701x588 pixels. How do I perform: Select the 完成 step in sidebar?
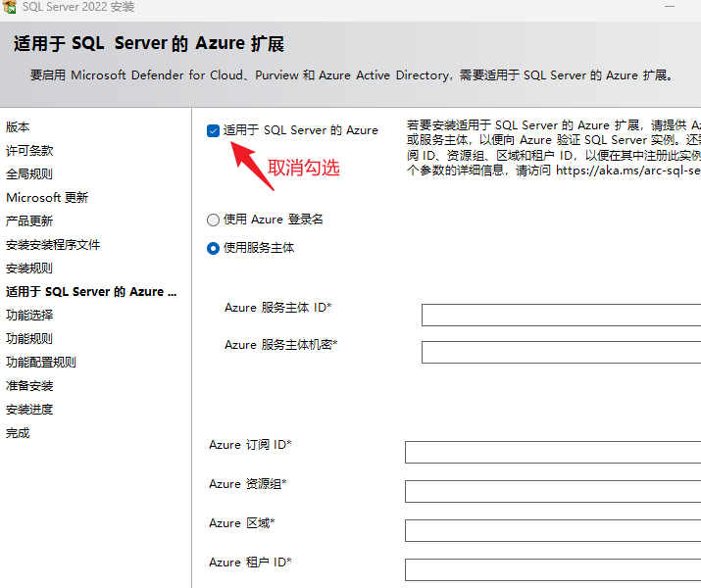point(18,433)
